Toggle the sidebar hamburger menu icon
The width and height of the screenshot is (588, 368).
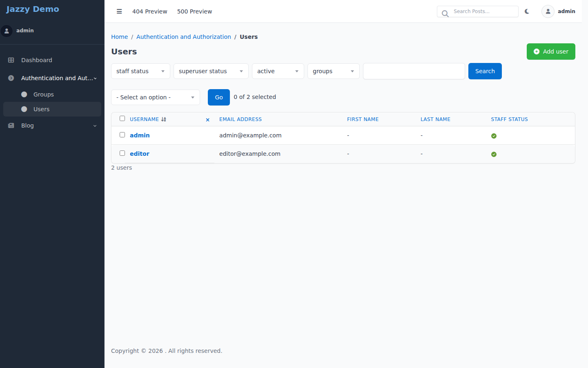point(119,11)
